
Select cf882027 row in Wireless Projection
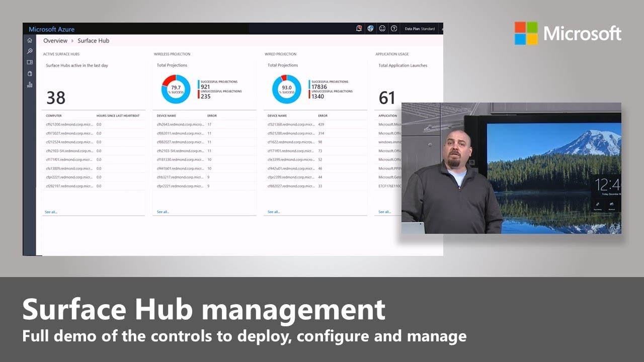tap(204, 142)
